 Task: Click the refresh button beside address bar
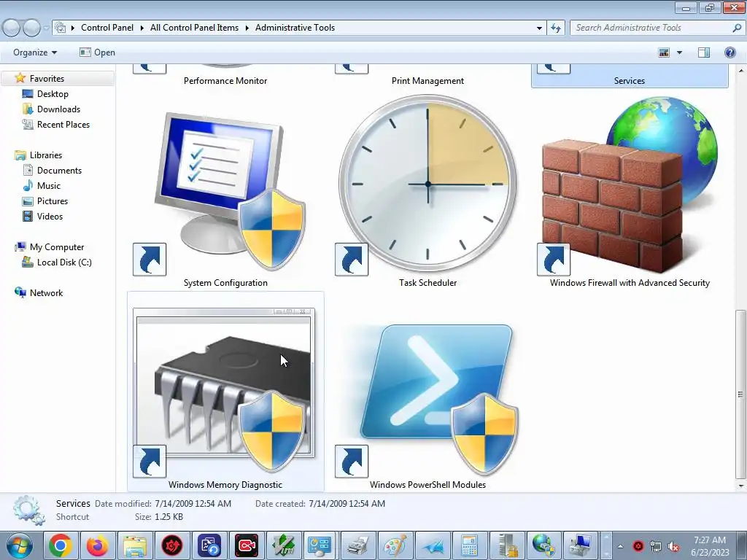click(x=555, y=28)
